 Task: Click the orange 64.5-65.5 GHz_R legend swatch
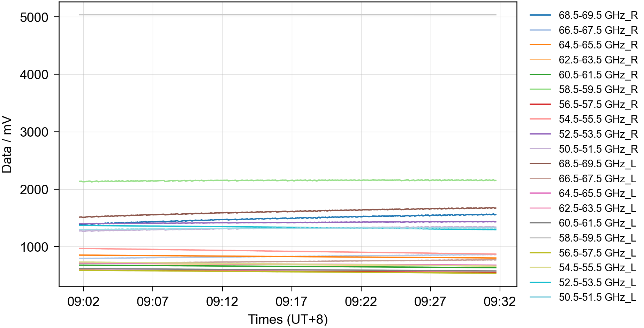(x=540, y=45)
